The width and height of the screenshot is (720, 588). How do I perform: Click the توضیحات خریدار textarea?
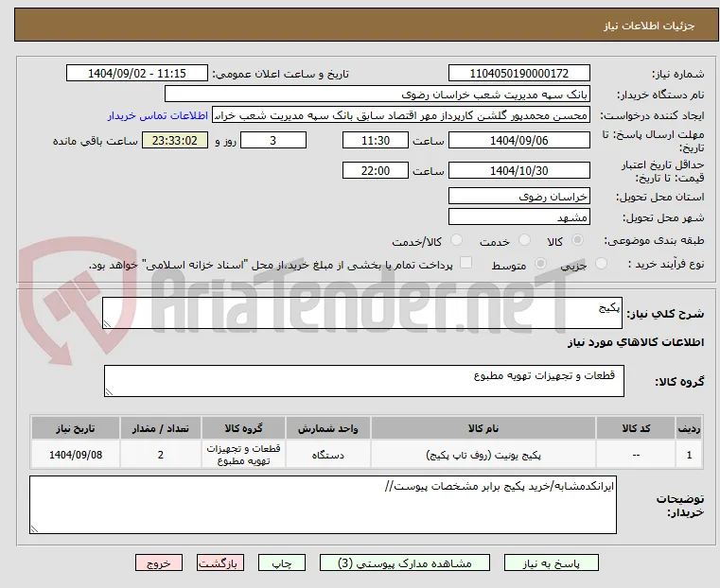(323, 505)
